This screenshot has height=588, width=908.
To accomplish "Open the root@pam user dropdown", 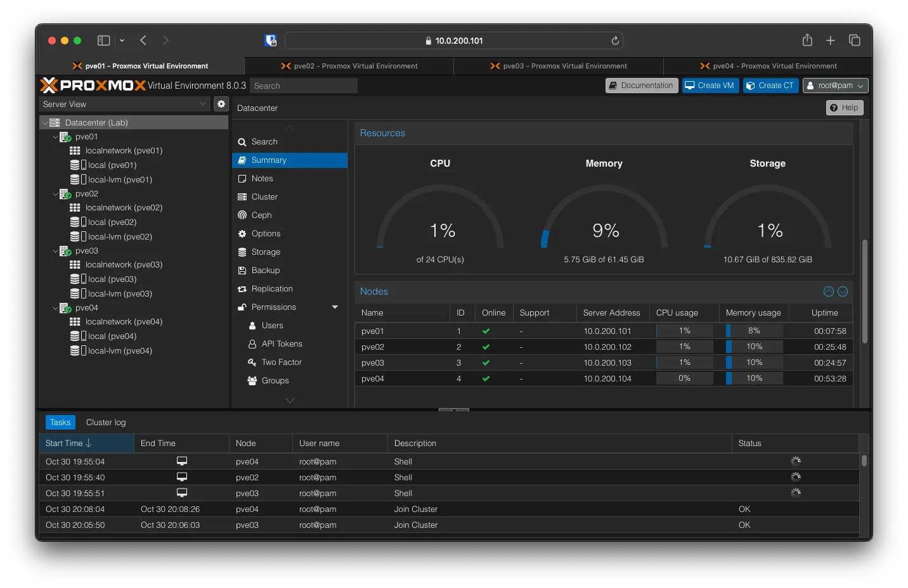I will 835,86.
